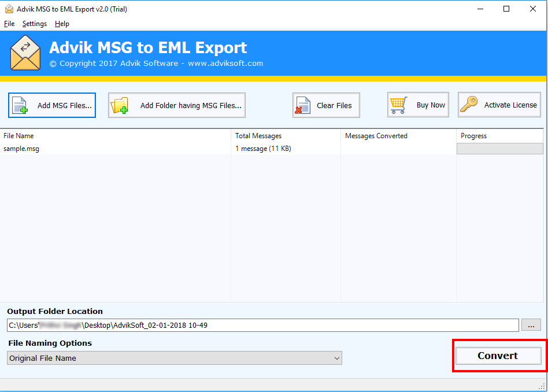
Task: Click the Add MSG Files document icon
Action: pyautogui.click(x=20, y=105)
